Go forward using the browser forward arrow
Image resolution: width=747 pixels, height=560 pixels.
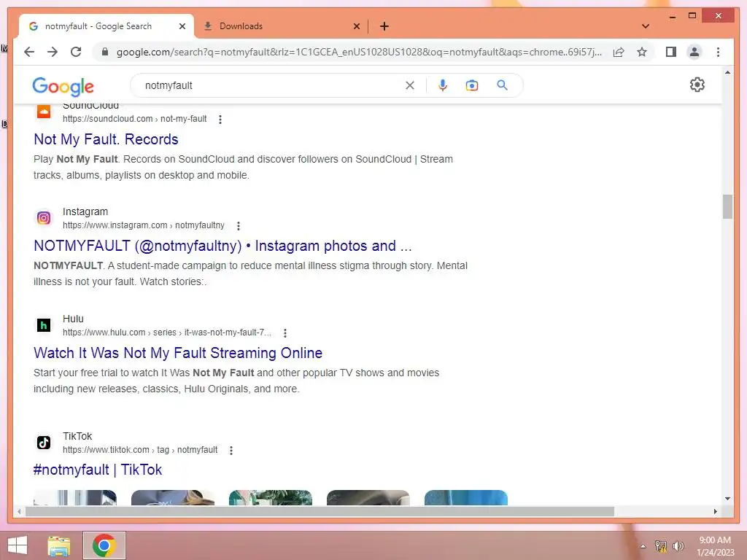click(53, 52)
